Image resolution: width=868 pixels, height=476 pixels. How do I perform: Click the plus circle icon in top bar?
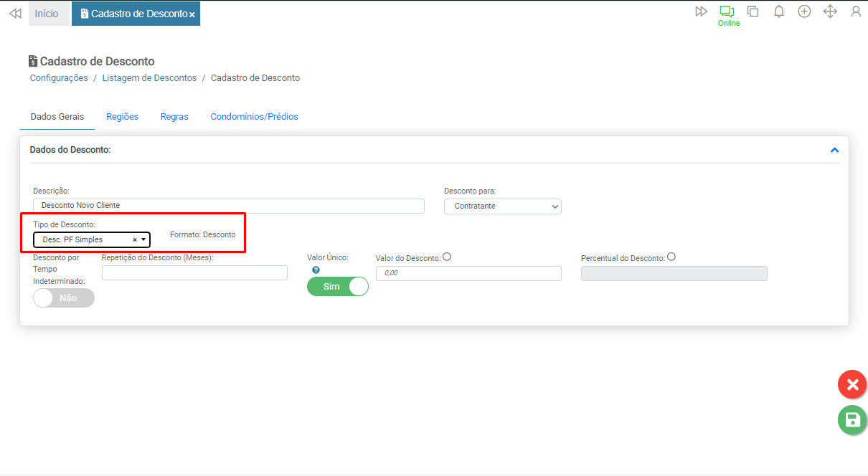tap(804, 11)
